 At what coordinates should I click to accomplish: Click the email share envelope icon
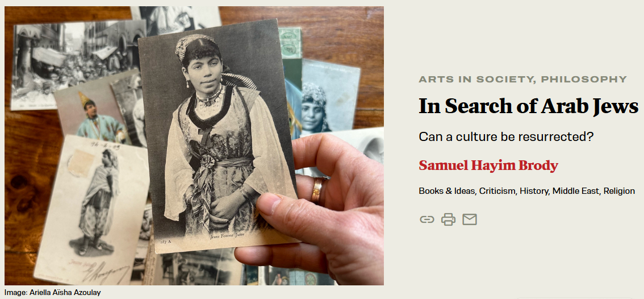tap(470, 219)
